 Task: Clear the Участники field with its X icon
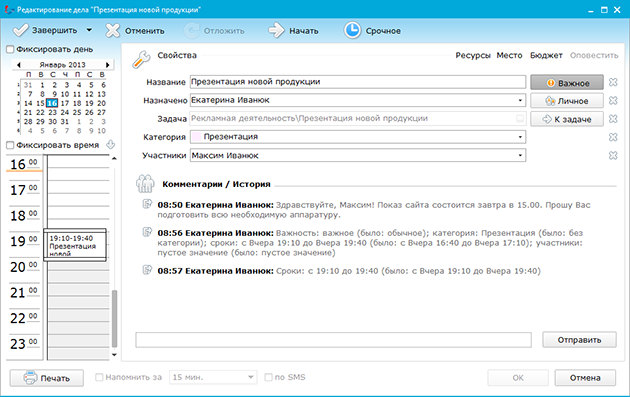pyautogui.click(x=613, y=156)
